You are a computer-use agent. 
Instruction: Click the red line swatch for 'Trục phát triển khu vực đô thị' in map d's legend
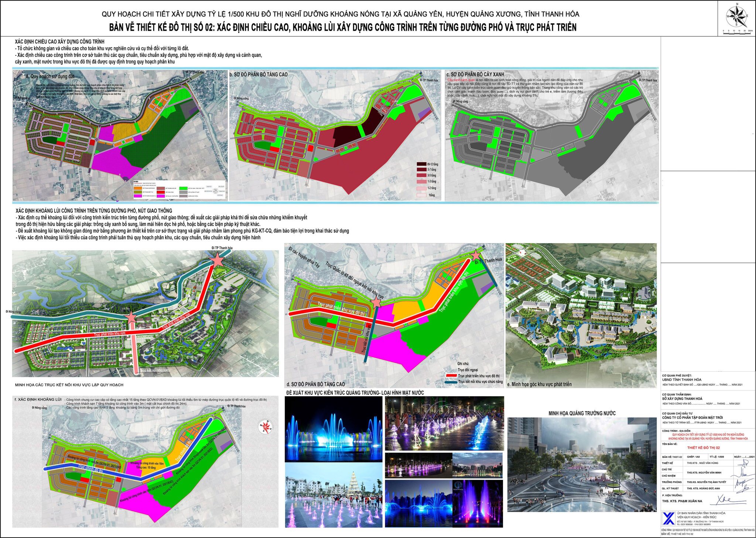tap(451, 376)
